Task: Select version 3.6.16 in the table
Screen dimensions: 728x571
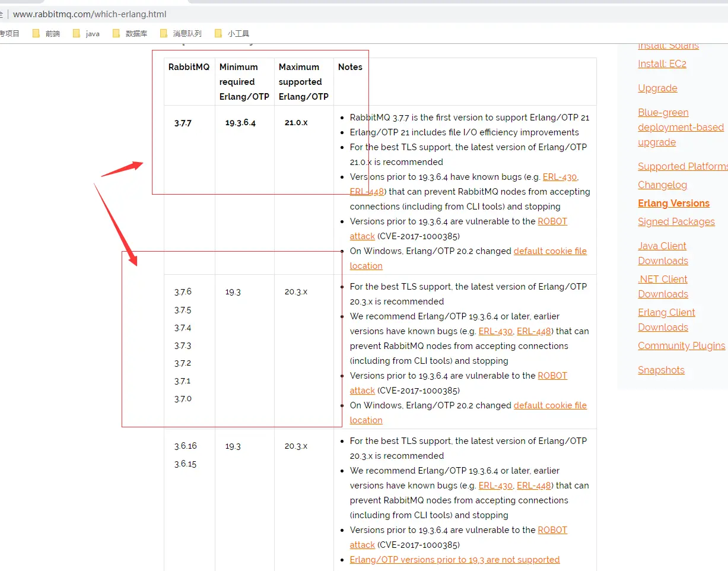Action: pyautogui.click(x=185, y=446)
